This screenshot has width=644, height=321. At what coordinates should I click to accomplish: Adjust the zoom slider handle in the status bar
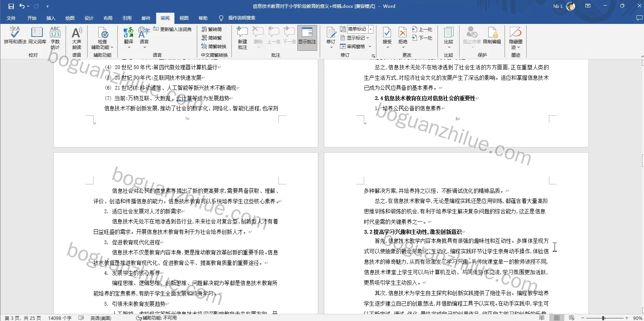coord(603,318)
